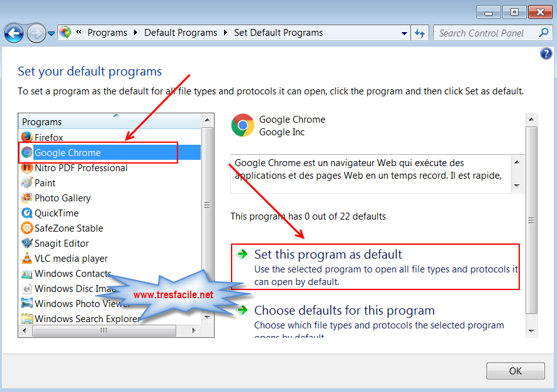Image resolution: width=557 pixels, height=392 pixels.
Task: Select Windows Contacts entry
Action: point(73,274)
